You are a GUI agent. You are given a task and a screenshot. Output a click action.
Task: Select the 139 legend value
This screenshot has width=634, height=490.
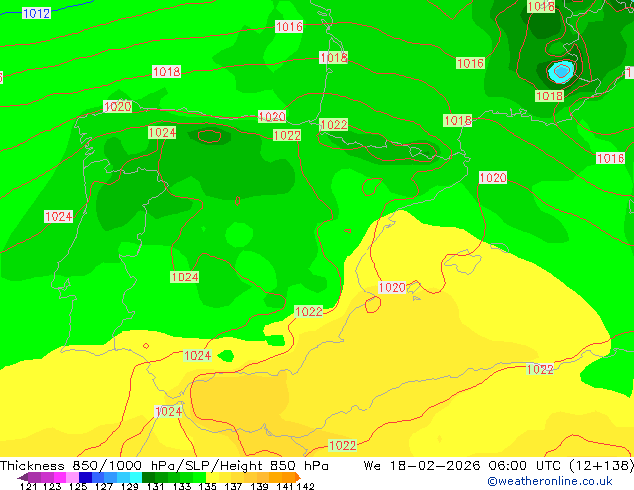[259, 486]
